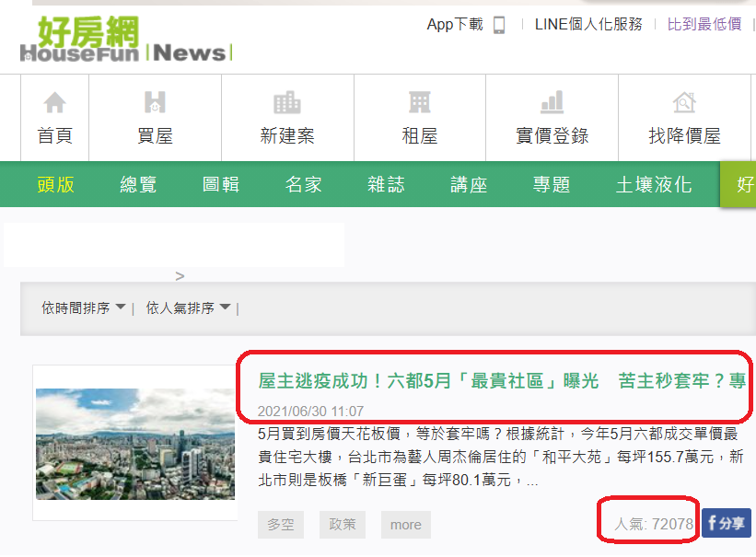Switch to the 總覽 tab
Screen dimensions: 756x557
138,185
